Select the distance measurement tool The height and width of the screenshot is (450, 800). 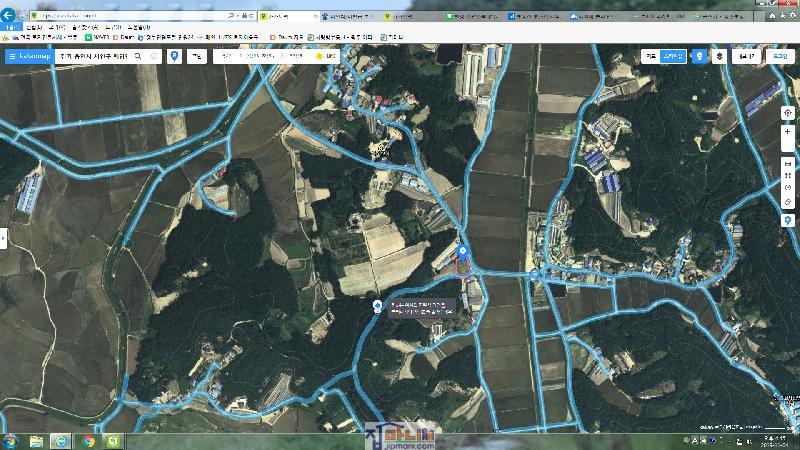click(788, 163)
